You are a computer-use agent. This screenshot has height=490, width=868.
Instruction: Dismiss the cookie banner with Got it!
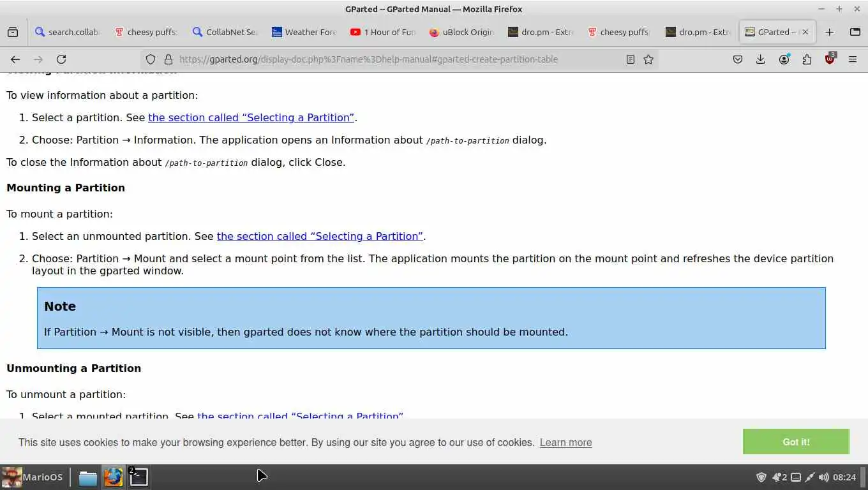pyautogui.click(x=796, y=442)
